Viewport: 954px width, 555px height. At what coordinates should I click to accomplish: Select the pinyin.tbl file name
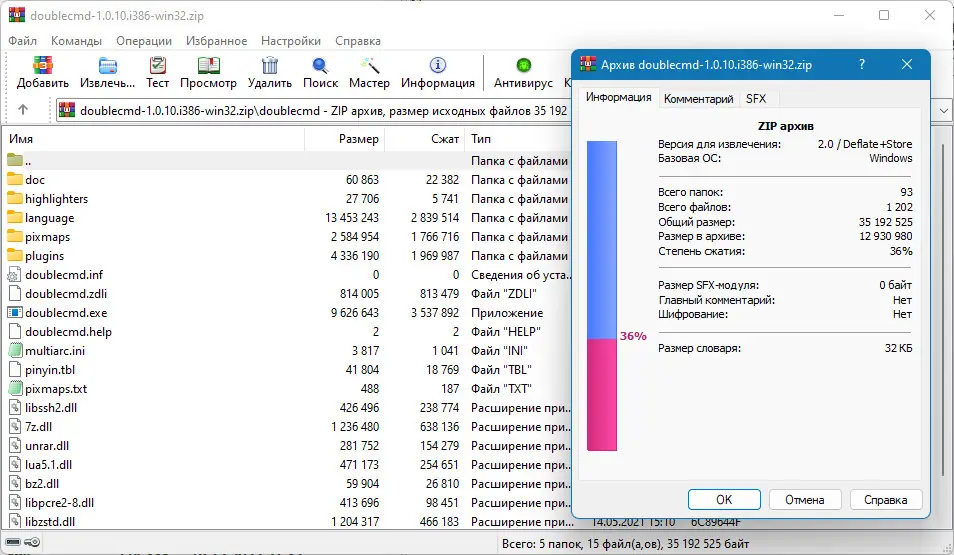point(50,369)
